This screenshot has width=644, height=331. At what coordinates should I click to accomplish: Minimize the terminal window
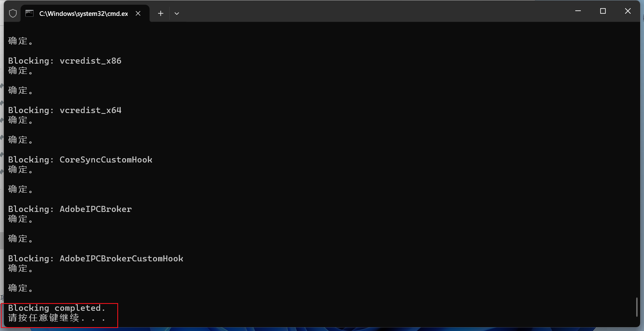(x=578, y=11)
